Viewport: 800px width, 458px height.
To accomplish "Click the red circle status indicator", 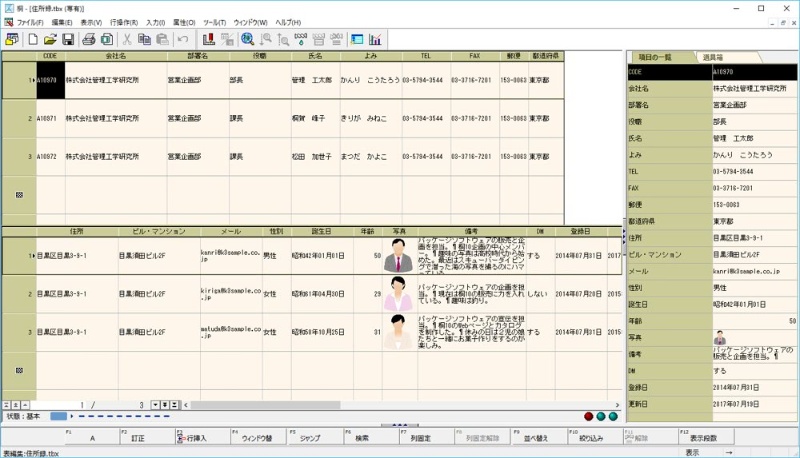I will tap(589, 416).
